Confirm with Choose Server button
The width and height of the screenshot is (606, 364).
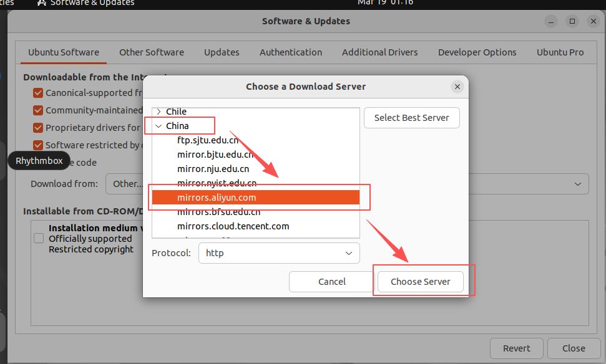click(x=420, y=282)
